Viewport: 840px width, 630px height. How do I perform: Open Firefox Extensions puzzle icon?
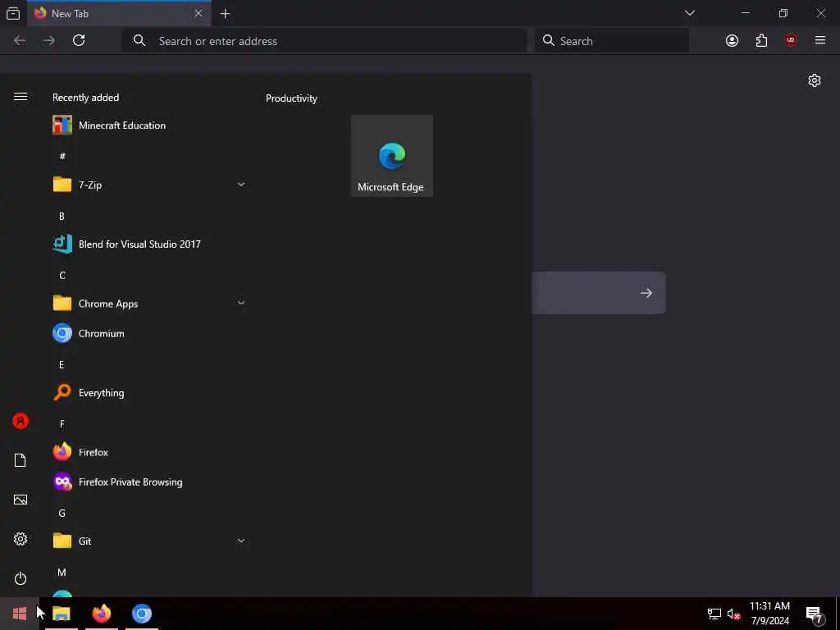click(761, 40)
